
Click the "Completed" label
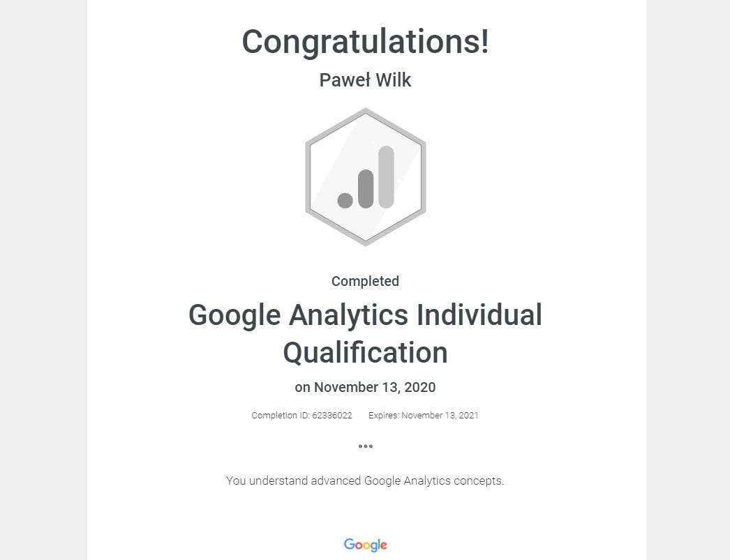(365, 281)
